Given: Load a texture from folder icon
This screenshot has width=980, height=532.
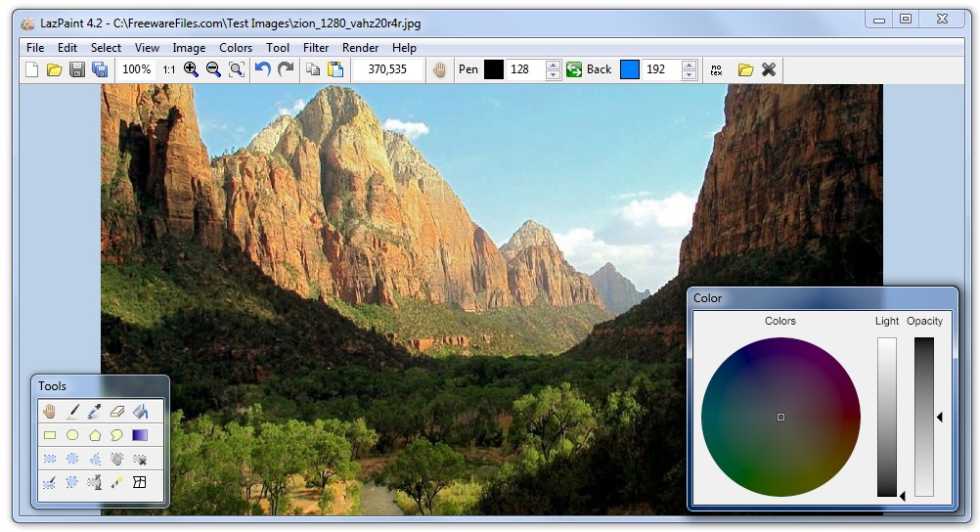Looking at the screenshot, I should 745,69.
